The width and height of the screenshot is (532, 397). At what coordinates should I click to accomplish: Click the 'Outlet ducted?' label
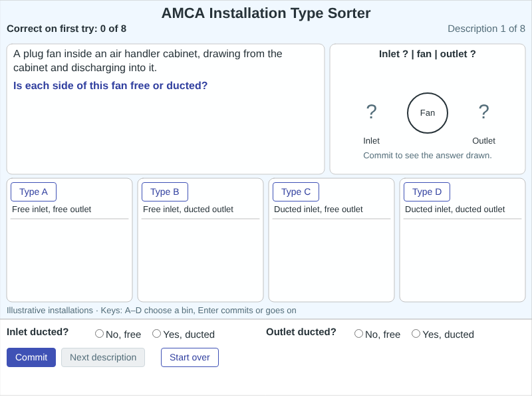[x=301, y=332]
